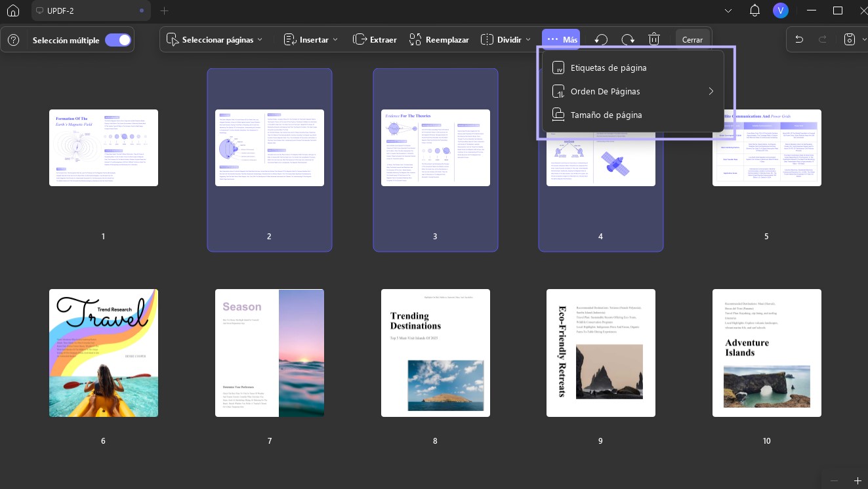Click the Extraer page icon

point(360,40)
